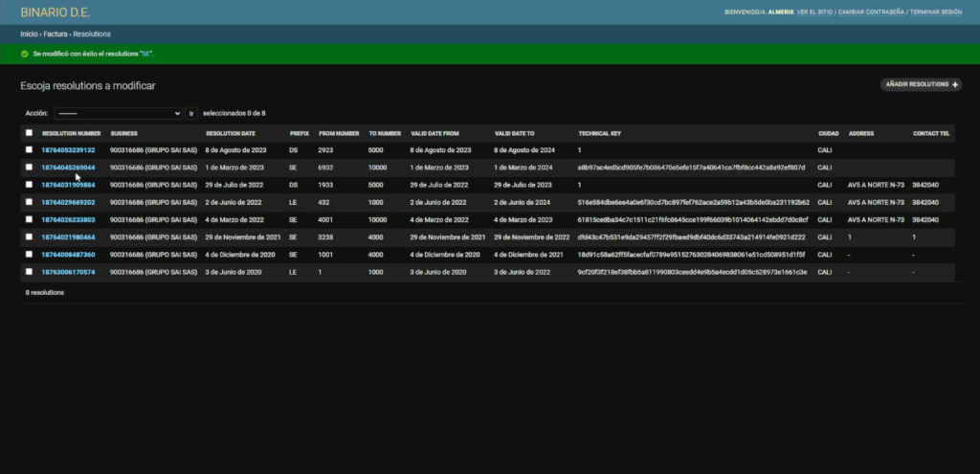Open resolution 18764053239132

click(68, 150)
